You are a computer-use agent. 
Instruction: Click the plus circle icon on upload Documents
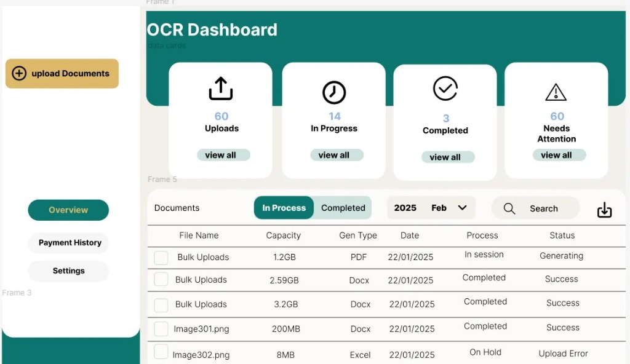click(19, 73)
